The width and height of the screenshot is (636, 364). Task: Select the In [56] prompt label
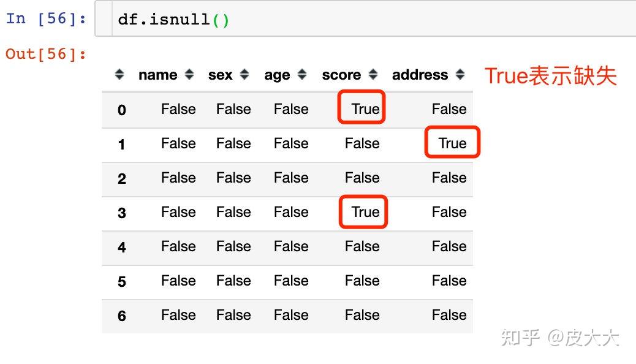[x=46, y=18]
